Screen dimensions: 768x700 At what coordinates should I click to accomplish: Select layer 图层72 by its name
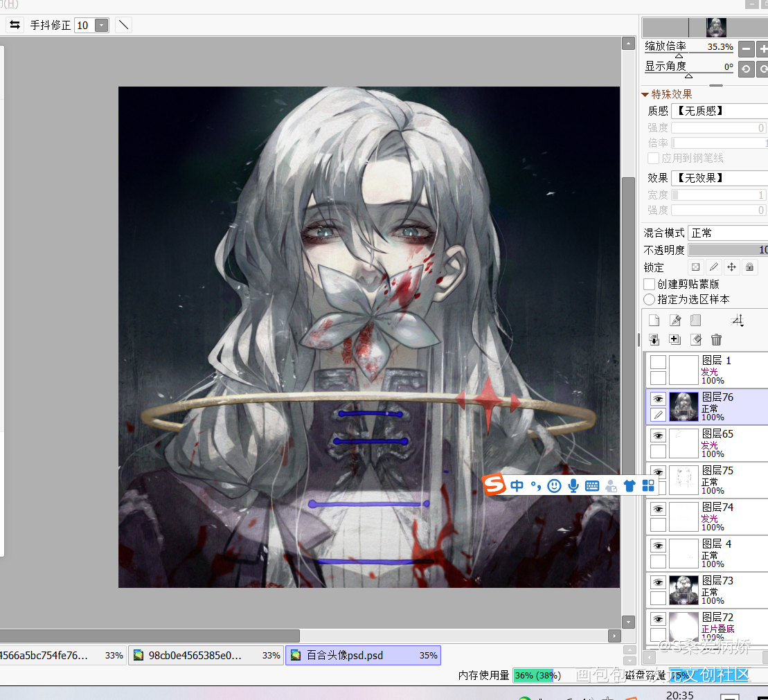717,617
